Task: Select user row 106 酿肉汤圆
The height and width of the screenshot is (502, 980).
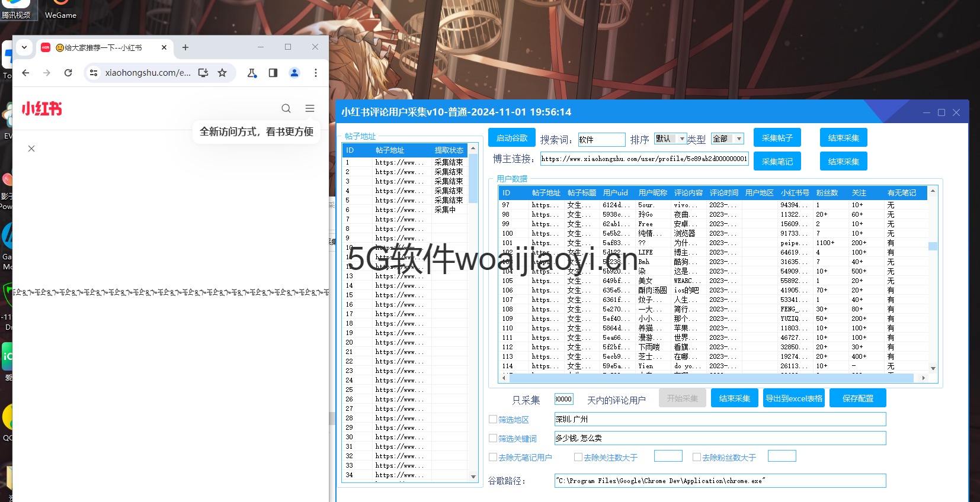Action: tap(713, 290)
